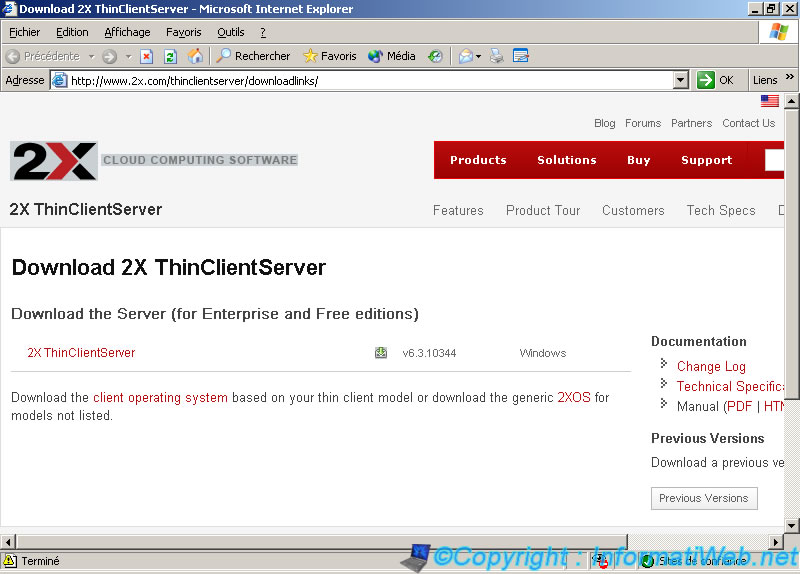Click the page icon in the address bar
This screenshot has height=574, width=800.
60,81
